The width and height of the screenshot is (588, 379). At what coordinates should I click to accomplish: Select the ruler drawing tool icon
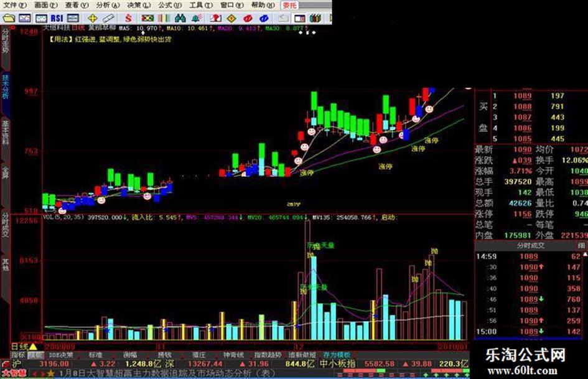108,18
